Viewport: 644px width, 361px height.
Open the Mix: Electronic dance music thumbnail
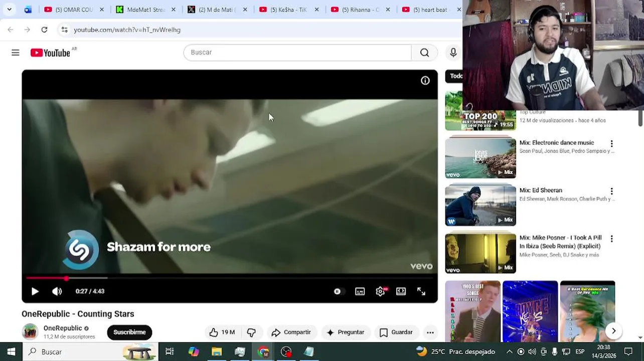tap(480, 158)
